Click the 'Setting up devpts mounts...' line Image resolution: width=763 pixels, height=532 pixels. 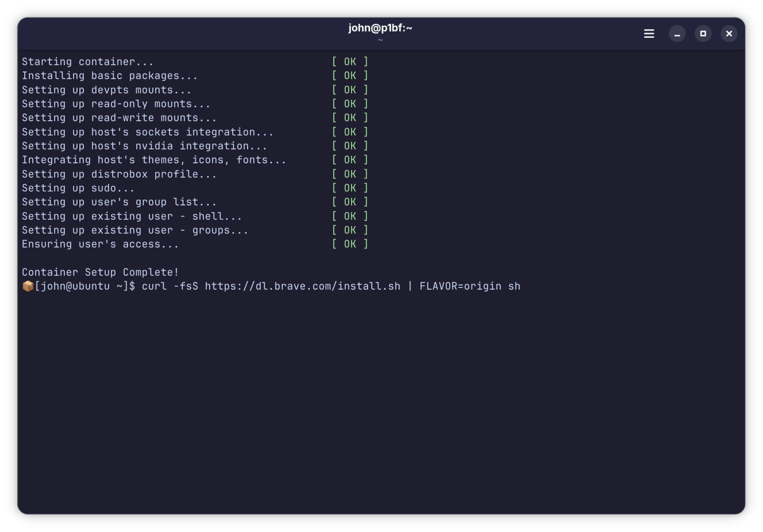107,90
